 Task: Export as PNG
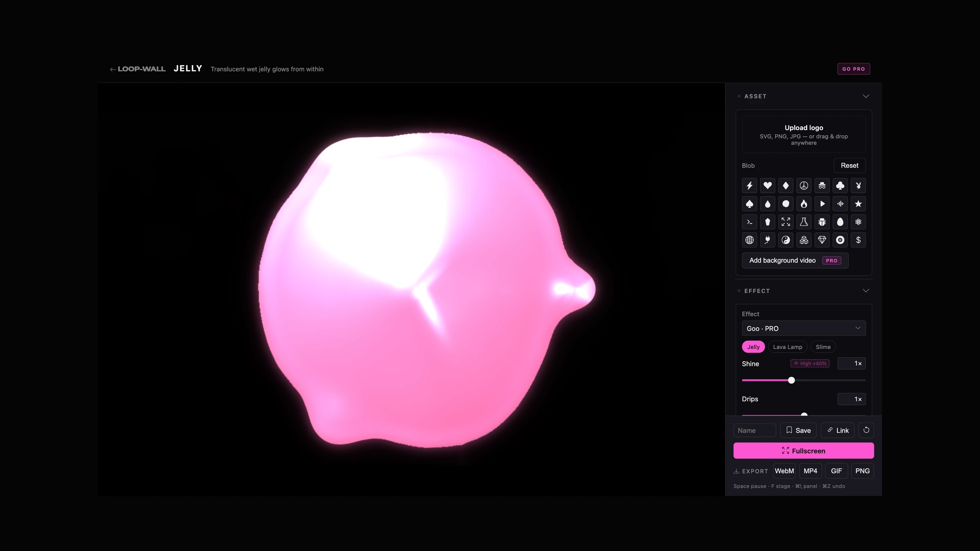tap(862, 471)
